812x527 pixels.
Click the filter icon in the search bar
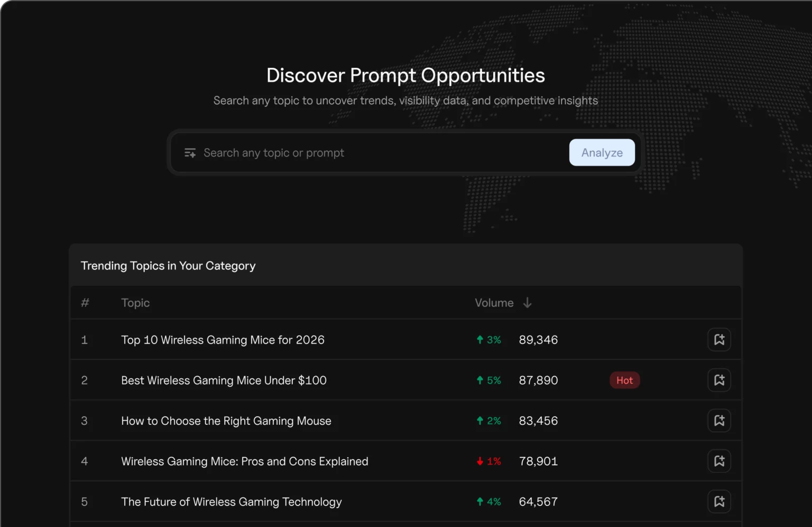pyautogui.click(x=190, y=153)
